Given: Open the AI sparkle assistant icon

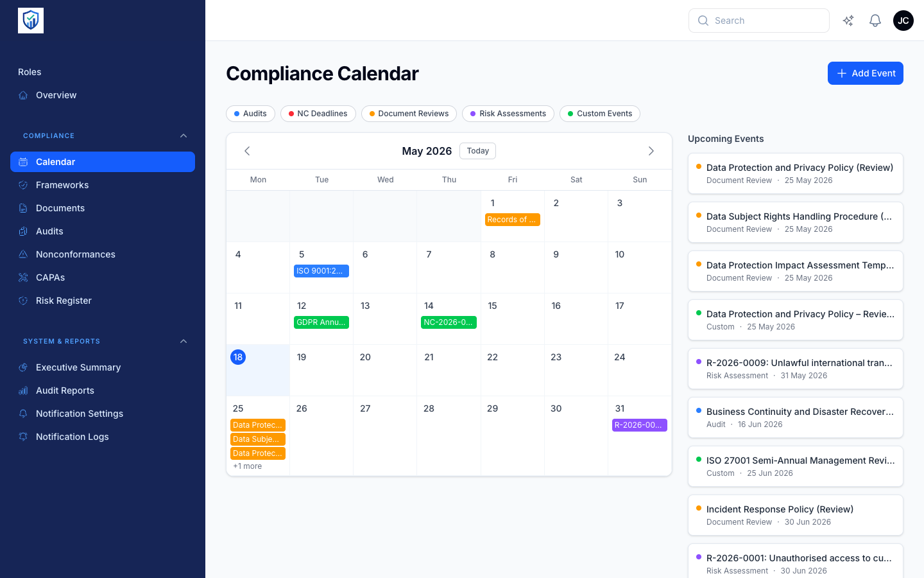Looking at the screenshot, I should [x=848, y=21].
